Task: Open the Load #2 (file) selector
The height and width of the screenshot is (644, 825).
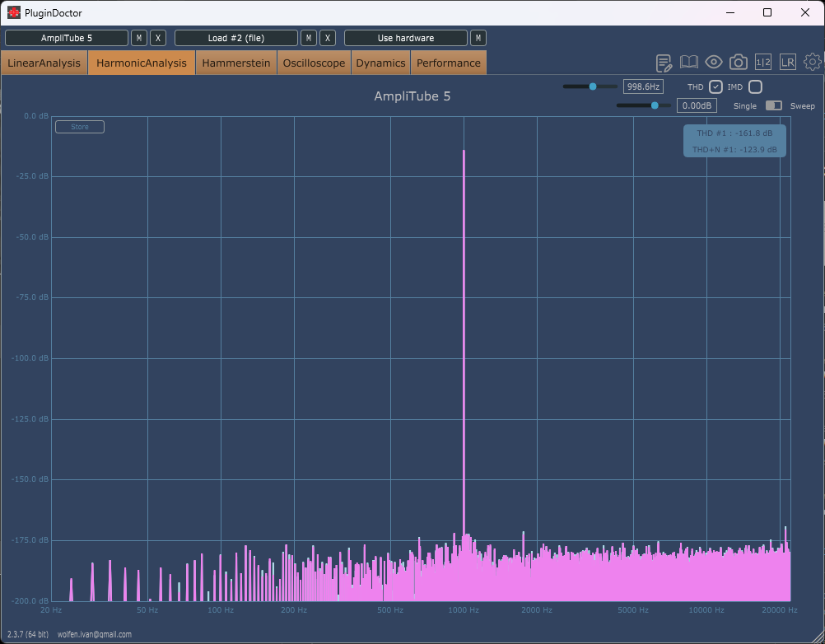Action: 236,38
